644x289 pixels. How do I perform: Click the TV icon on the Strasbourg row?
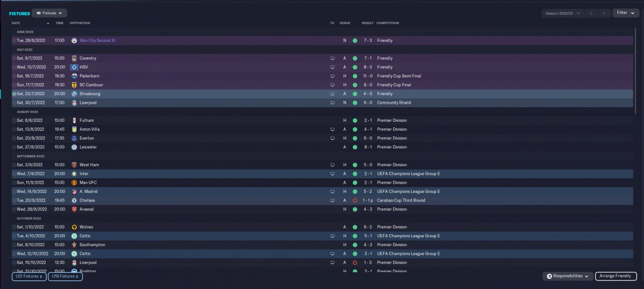coord(332,94)
